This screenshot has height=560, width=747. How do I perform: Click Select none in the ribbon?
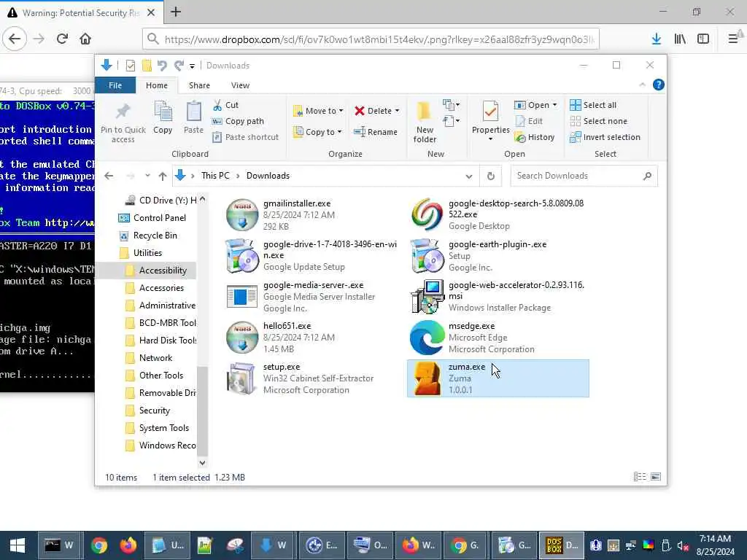[598, 121]
